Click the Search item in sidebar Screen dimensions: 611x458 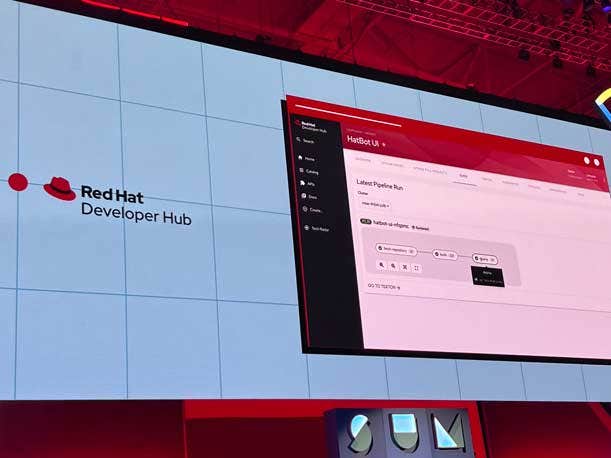click(x=307, y=141)
